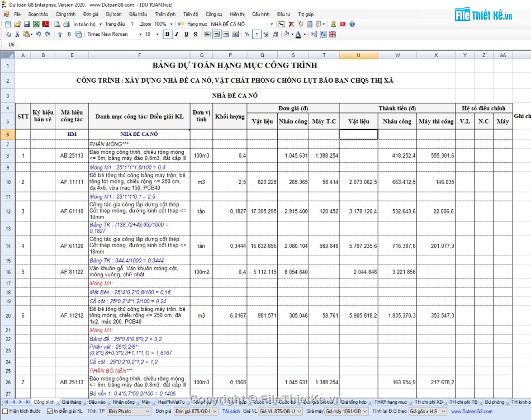Screen dimensions: 531x420
Task: Toggle strikethrough formatting
Action: pyautogui.click(x=195, y=34)
